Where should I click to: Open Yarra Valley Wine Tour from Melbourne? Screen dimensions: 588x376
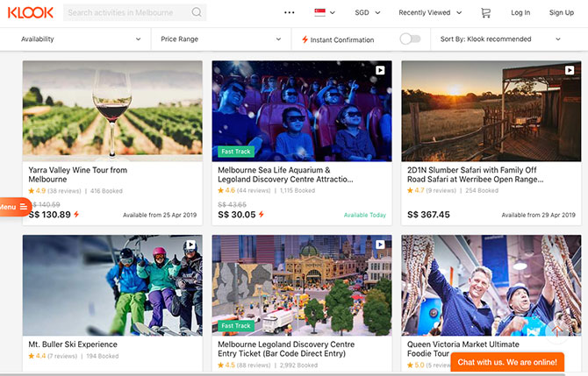click(x=77, y=174)
